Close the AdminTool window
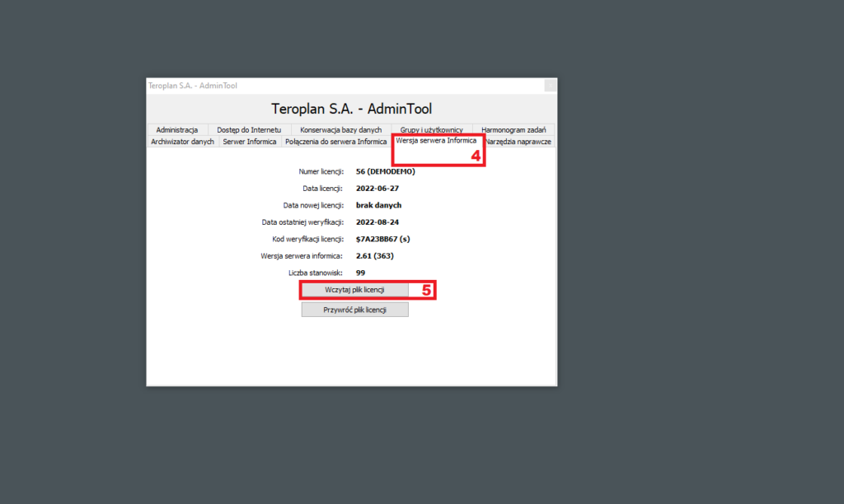Viewport: 844px width, 504px height. pos(550,86)
